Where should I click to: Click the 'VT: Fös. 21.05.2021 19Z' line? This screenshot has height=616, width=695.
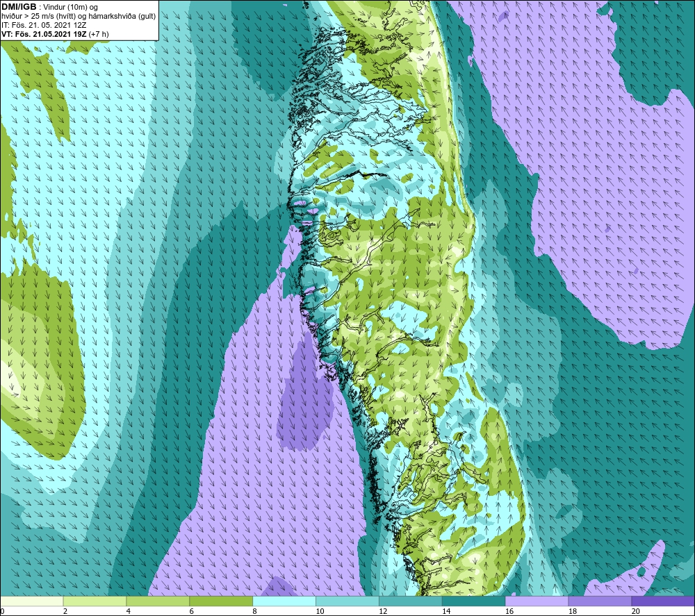tap(44, 34)
